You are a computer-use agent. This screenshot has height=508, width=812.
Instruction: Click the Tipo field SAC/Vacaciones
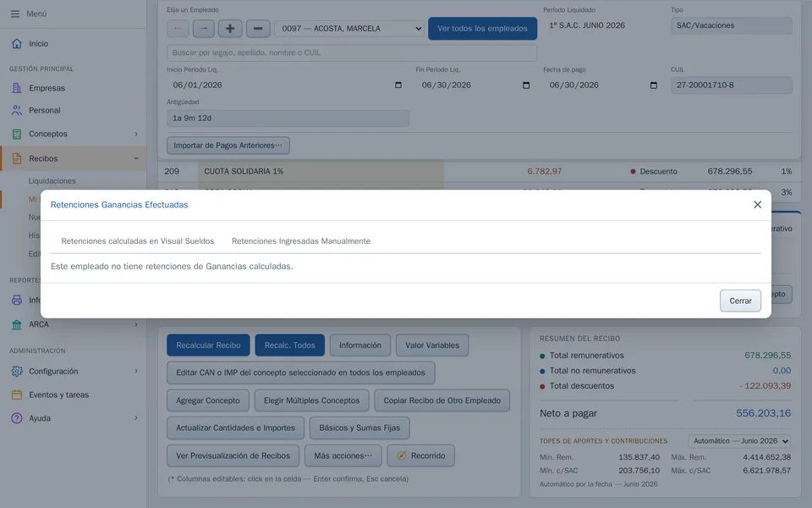tap(731, 25)
